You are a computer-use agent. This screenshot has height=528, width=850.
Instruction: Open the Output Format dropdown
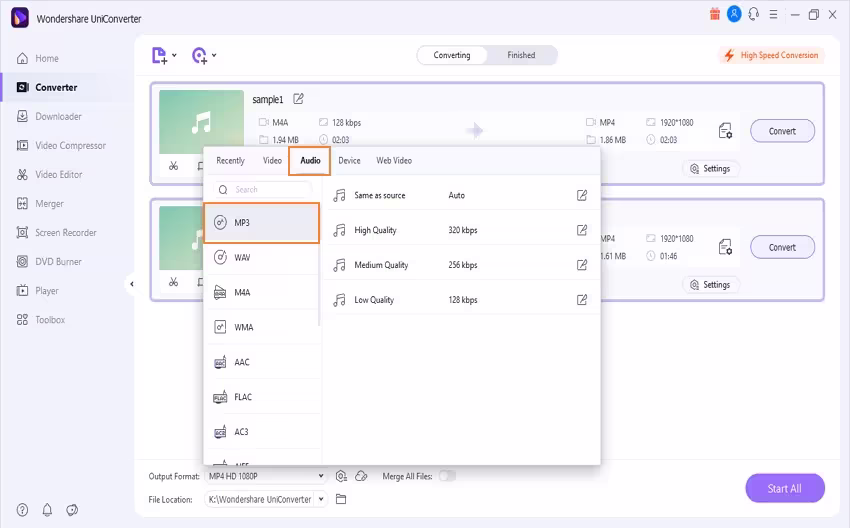coord(266,476)
